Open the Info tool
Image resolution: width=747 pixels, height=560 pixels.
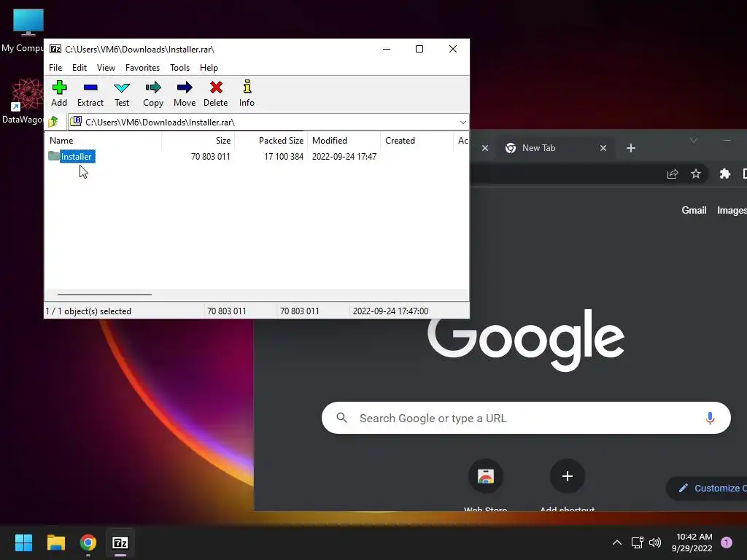click(247, 93)
